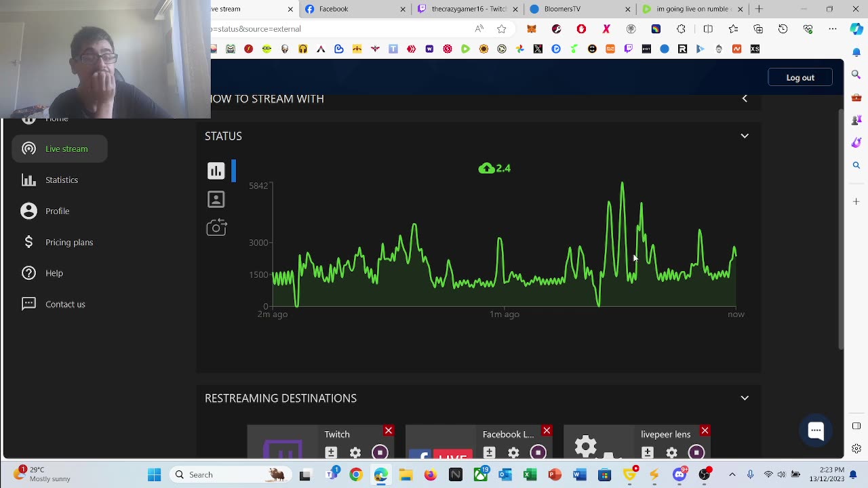Open the MetaMask fox extension
Viewport: 868px width, 488px height.
pos(532,29)
